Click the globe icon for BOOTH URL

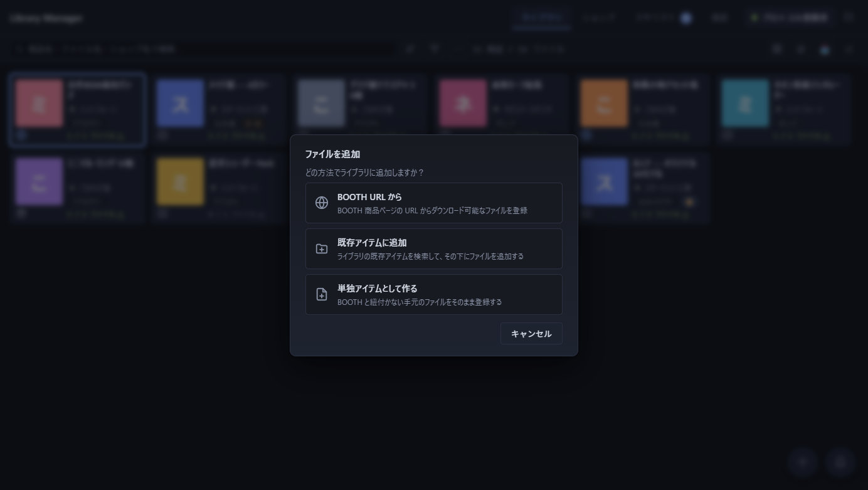pos(322,203)
